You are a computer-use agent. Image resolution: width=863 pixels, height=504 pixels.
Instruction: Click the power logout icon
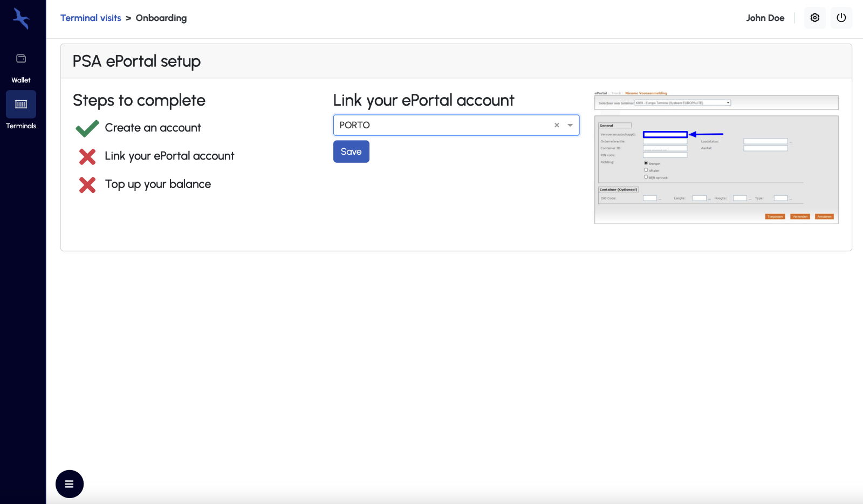(841, 18)
